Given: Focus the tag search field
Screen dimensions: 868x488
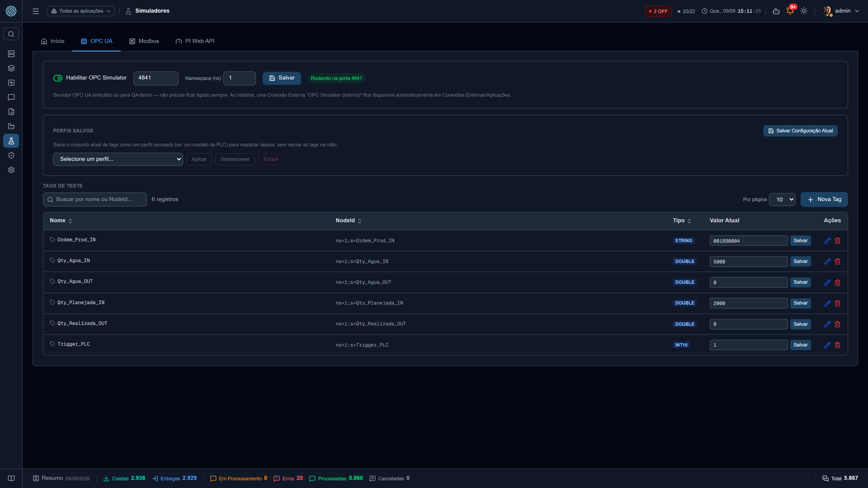Looking at the screenshot, I should click(x=95, y=199).
